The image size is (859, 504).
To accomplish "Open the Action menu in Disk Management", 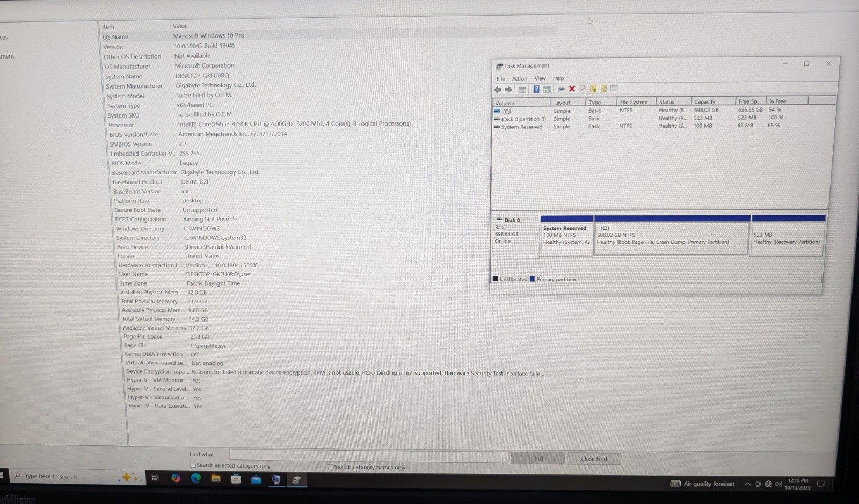I will point(519,78).
